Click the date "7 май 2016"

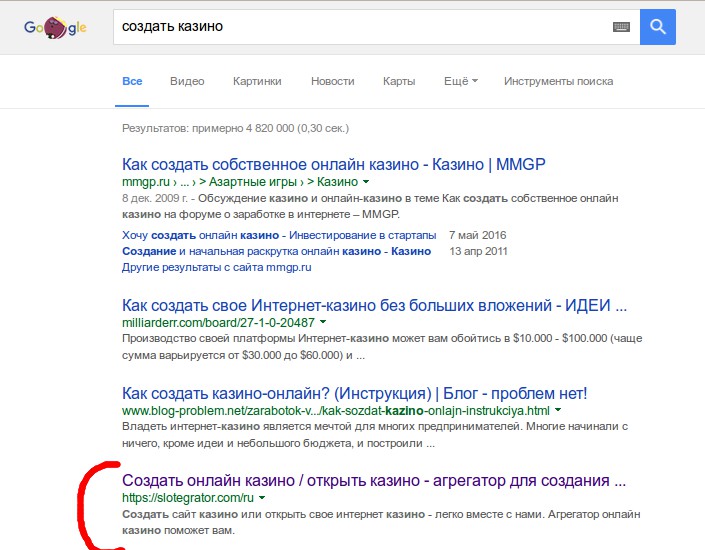tap(477, 235)
